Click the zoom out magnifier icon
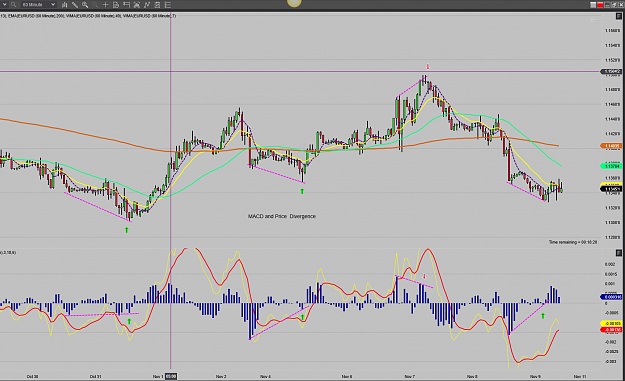The height and width of the screenshot is (381, 625). tap(95, 5)
